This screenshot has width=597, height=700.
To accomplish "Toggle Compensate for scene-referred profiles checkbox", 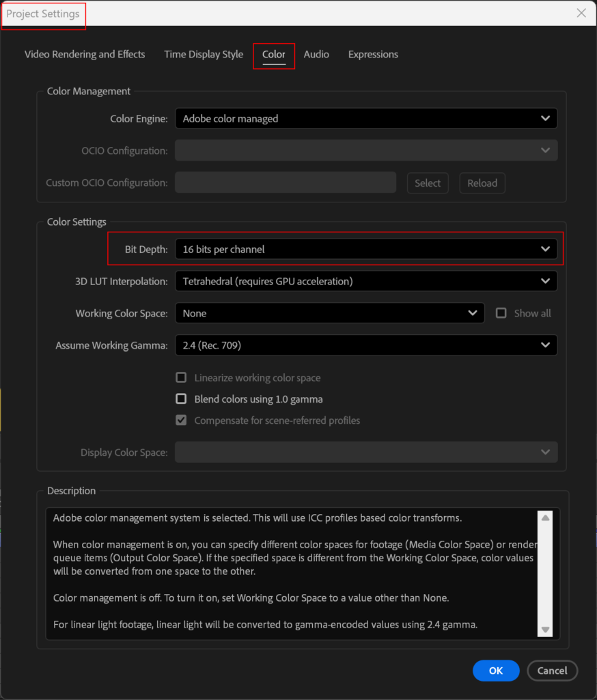I will coord(182,420).
